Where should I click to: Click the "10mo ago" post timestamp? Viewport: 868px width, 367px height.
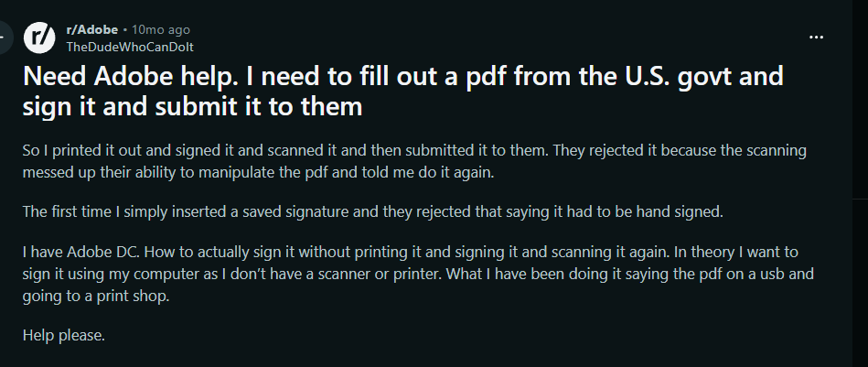162,29
